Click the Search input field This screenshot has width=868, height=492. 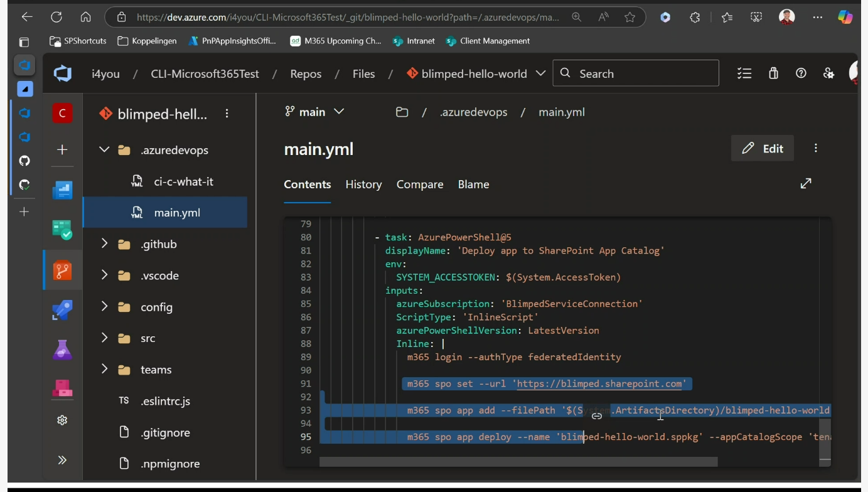636,73
